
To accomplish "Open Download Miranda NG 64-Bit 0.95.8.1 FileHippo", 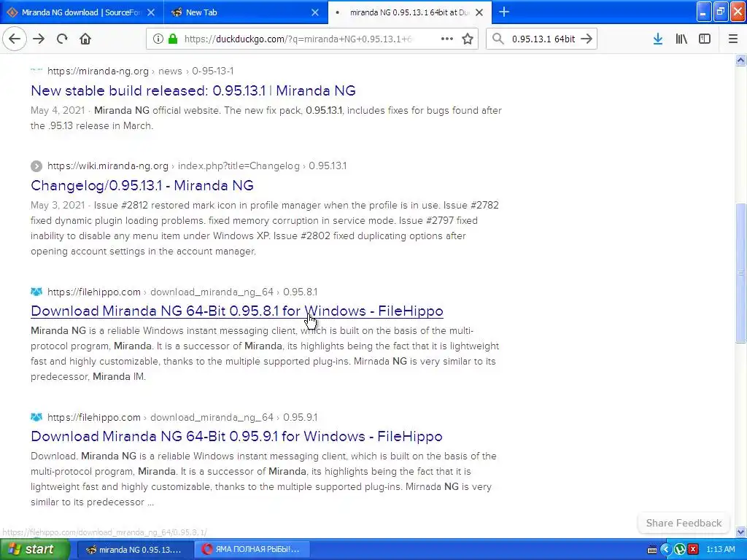I will (x=237, y=311).
